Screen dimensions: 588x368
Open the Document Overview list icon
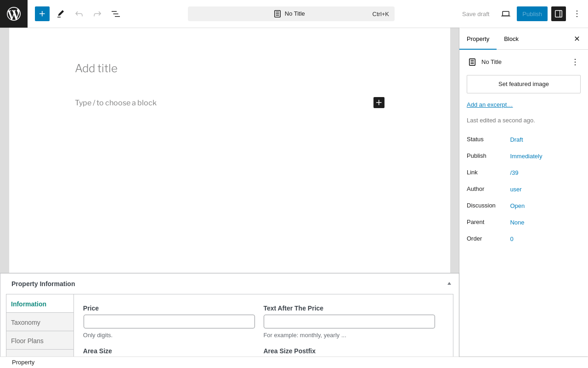(116, 14)
